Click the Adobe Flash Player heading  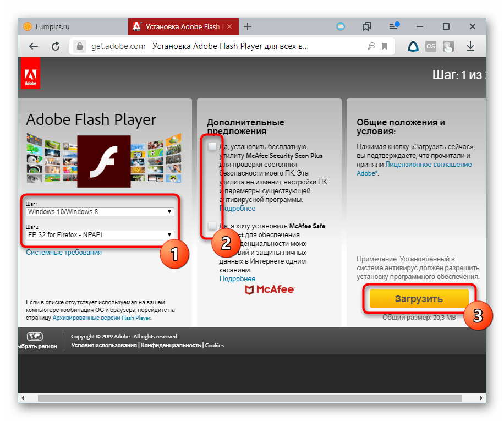pos(91,120)
